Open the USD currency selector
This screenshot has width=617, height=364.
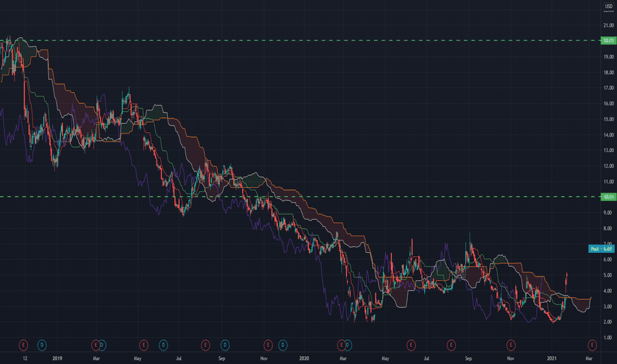608,7
